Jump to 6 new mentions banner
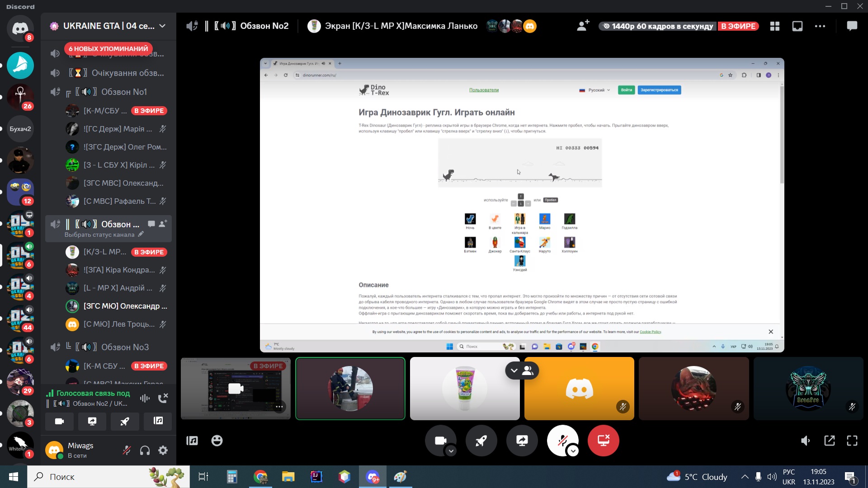The image size is (868, 488). tap(108, 48)
